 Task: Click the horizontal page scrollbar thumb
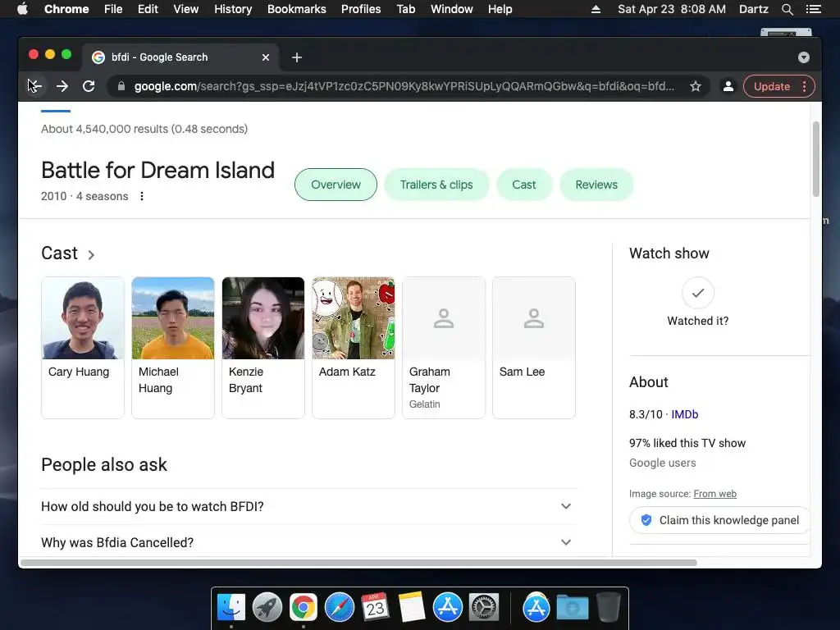pyautogui.click(x=358, y=563)
